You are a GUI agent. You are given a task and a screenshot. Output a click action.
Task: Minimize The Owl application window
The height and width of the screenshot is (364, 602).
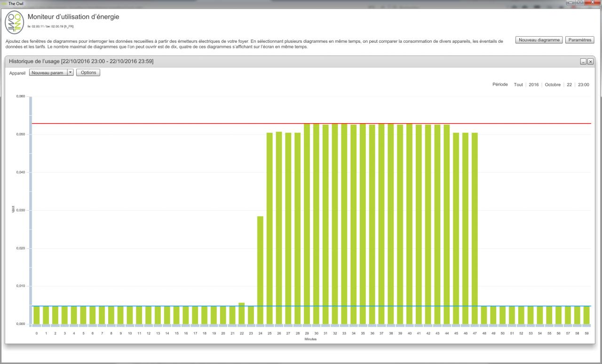coord(571,3)
